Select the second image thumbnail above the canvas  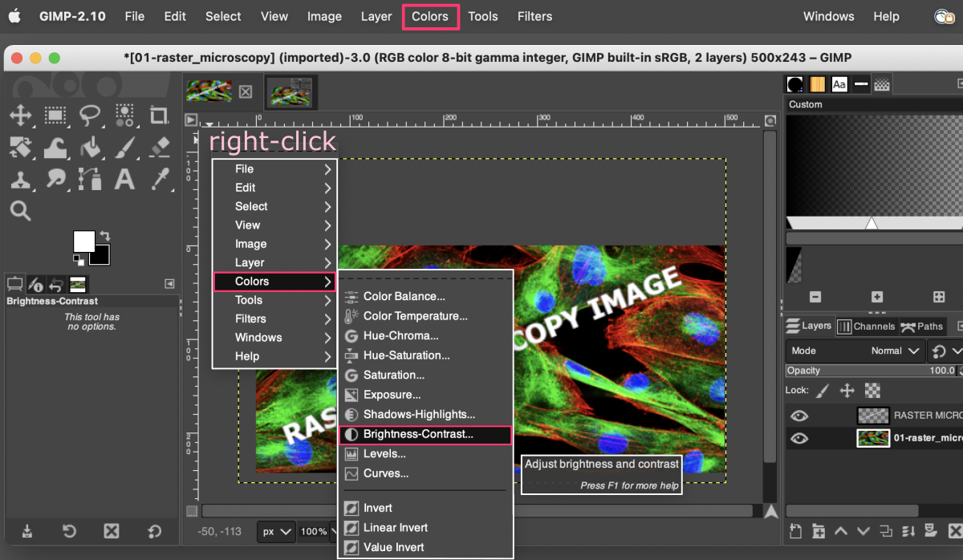pyautogui.click(x=291, y=91)
